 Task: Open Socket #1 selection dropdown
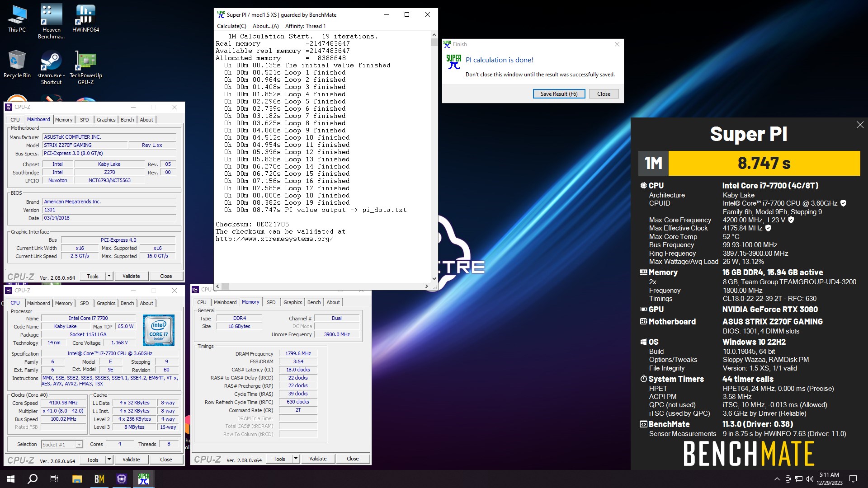(62, 445)
